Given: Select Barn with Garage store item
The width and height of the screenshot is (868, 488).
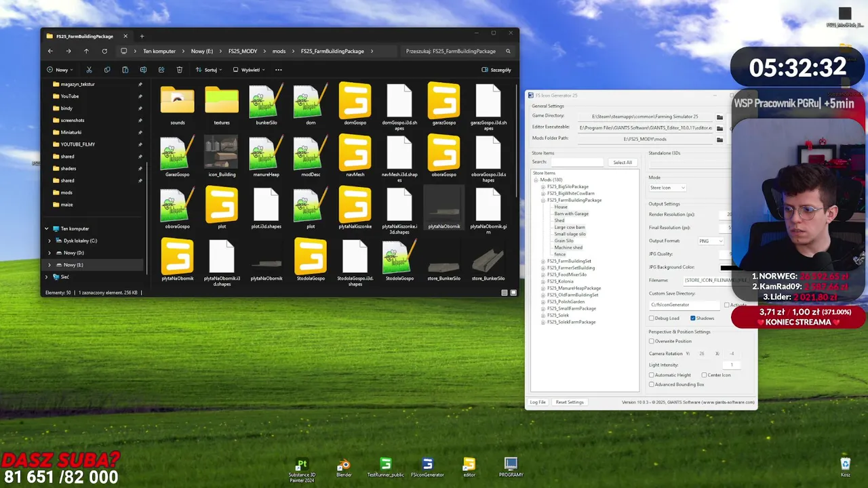Looking at the screenshot, I should [571, 213].
